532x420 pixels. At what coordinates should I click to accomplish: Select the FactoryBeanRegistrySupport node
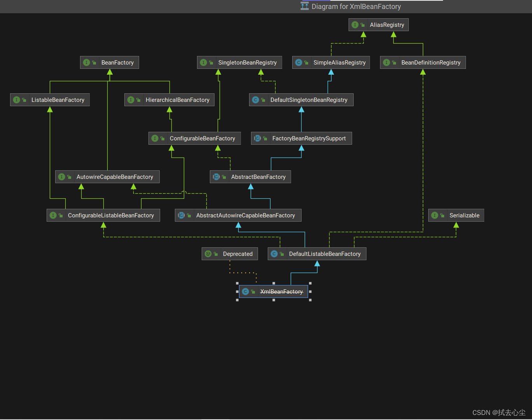(x=302, y=138)
